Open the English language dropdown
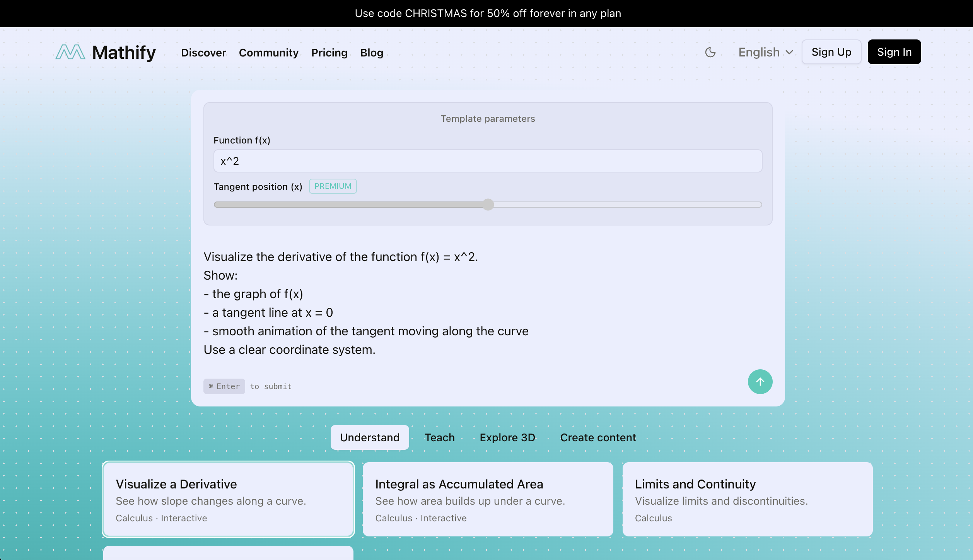 [765, 52]
